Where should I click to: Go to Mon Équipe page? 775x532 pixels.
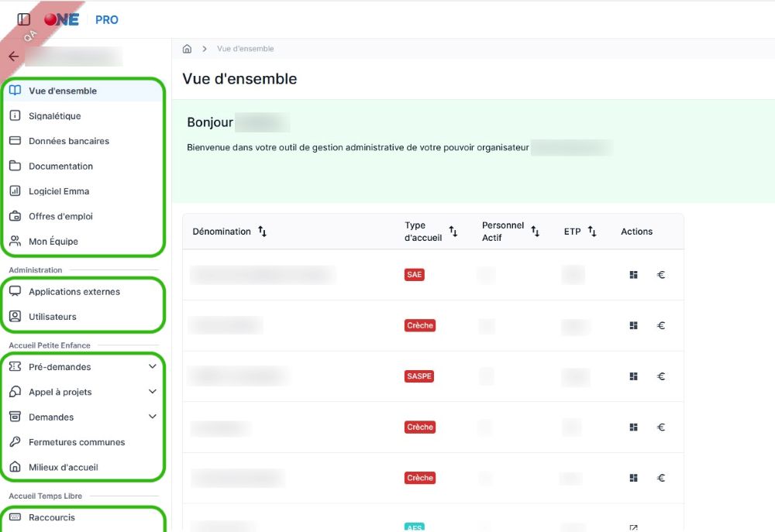click(53, 242)
